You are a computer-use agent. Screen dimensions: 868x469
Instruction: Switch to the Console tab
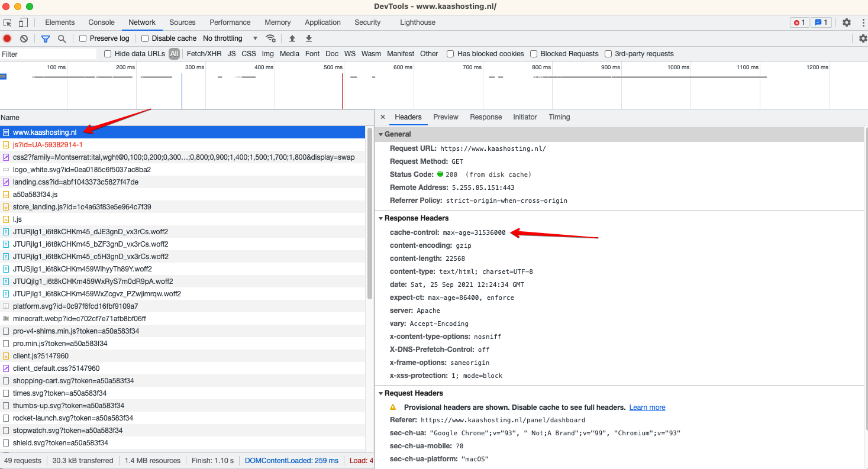[x=101, y=22]
